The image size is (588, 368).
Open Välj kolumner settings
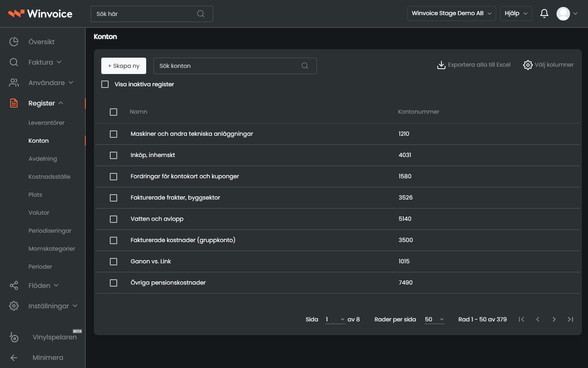[x=548, y=65]
